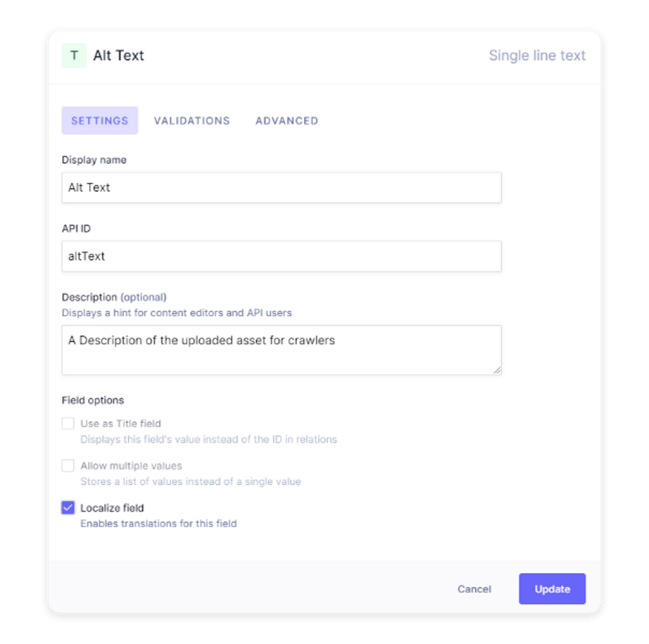Select the currently active Settings tab
This screenshot has height=644, width=649.
tap(100, 120)
